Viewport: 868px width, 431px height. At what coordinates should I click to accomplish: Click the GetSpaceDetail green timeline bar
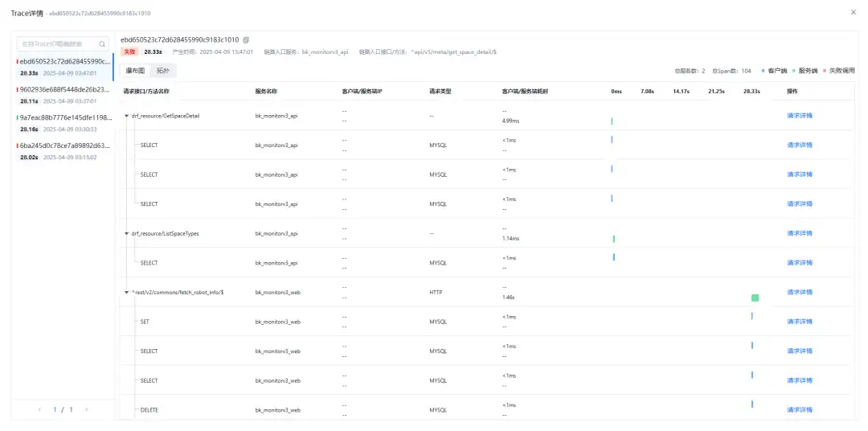(612, 121)
